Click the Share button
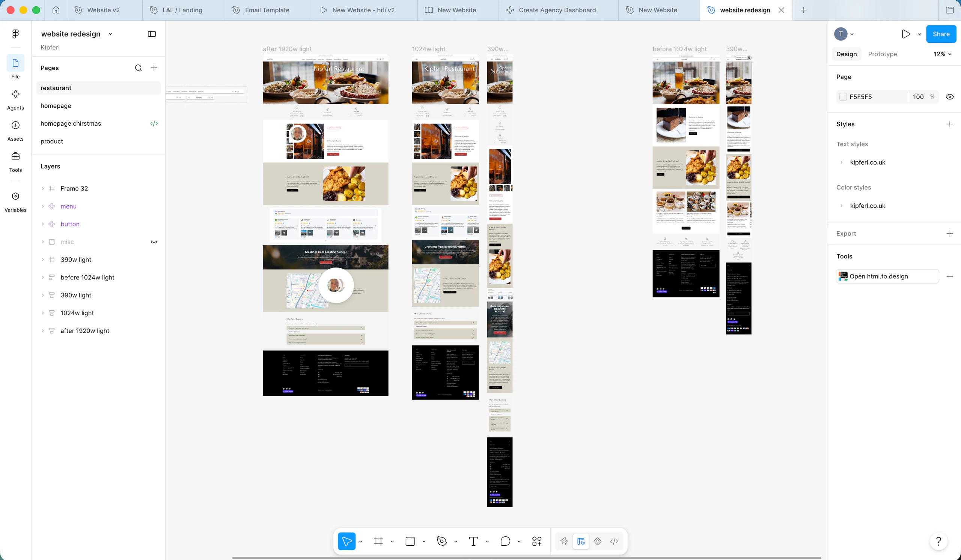The image size is (961, 560). click(941, 34)
